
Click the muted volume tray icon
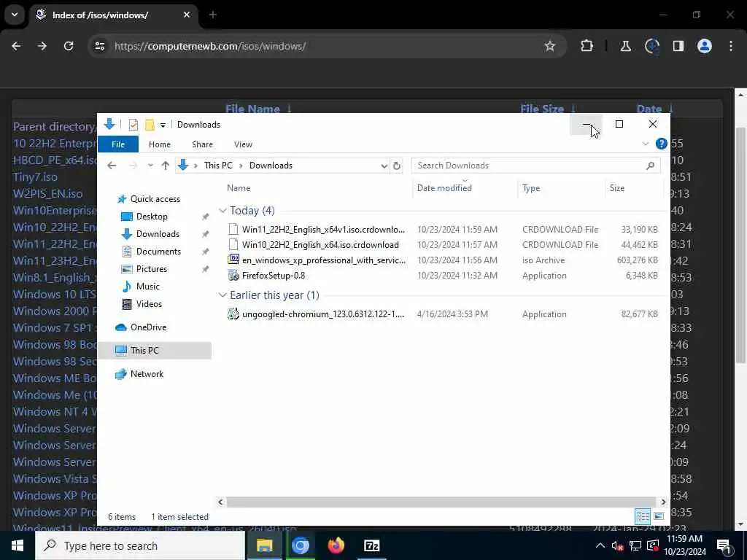(x=617, y=546)
